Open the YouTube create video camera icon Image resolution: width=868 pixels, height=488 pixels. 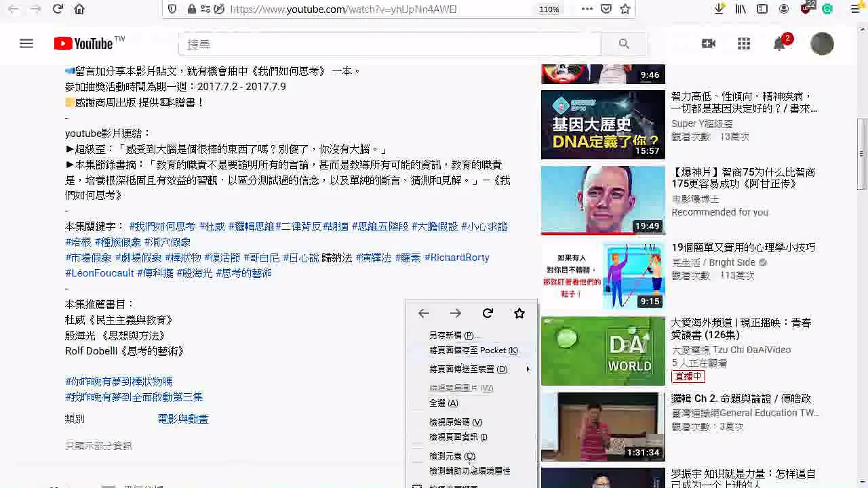pyautogui.click(x=709, y=44)
